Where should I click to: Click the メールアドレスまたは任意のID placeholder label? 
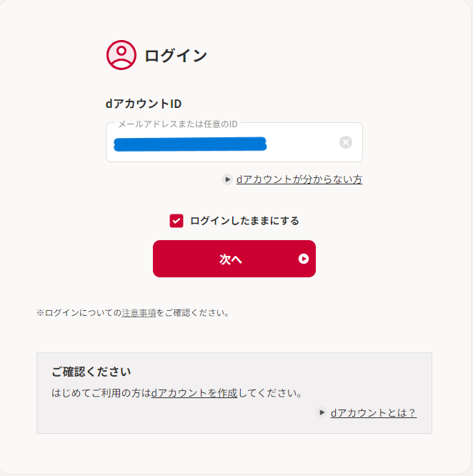(178, 124)
